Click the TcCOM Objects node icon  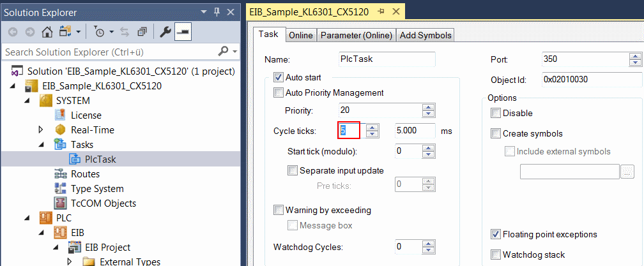(x=60, y=203)
